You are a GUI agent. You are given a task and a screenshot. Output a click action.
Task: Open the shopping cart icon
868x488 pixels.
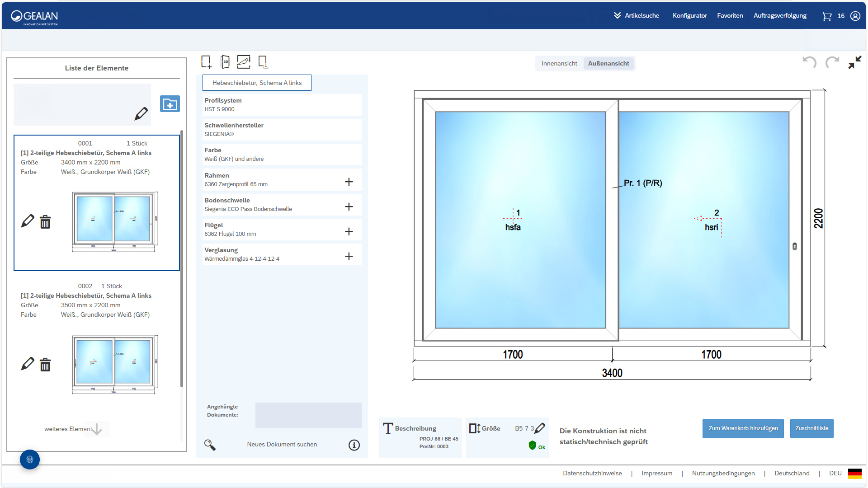[826, 16]
